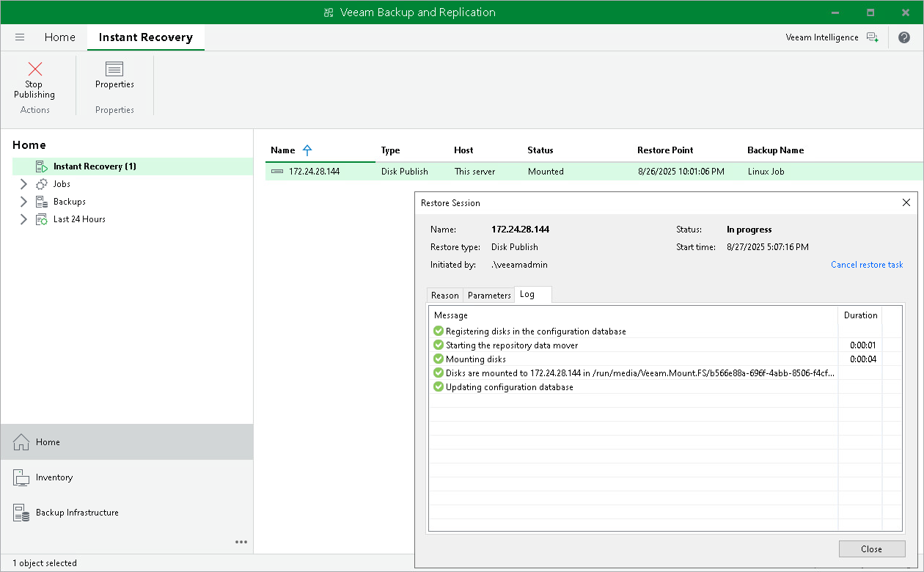Close the Restore Session dialog with X
The image size is (924, 572).
[x=906, y=202]
